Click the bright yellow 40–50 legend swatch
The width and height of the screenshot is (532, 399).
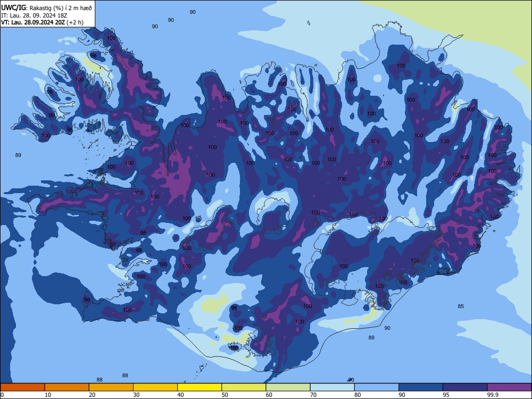coord(199,387)
